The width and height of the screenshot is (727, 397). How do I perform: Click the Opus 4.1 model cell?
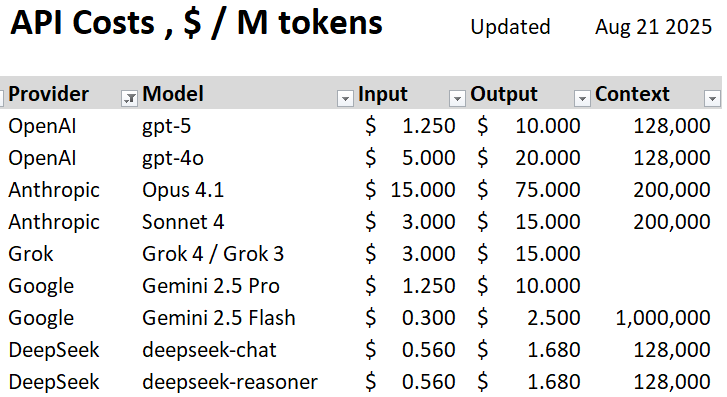coord(183,190)
